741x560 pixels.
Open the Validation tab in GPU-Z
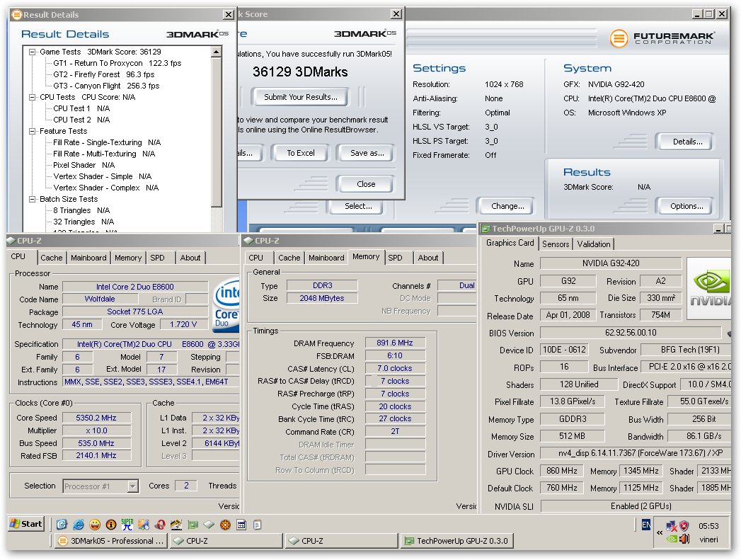pyautogui.click(x=594, y=244)
